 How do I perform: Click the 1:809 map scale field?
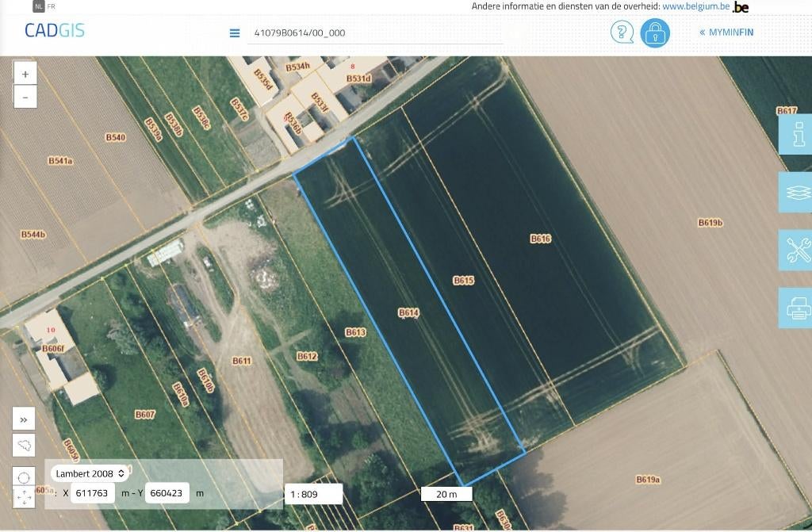point(313,494)
